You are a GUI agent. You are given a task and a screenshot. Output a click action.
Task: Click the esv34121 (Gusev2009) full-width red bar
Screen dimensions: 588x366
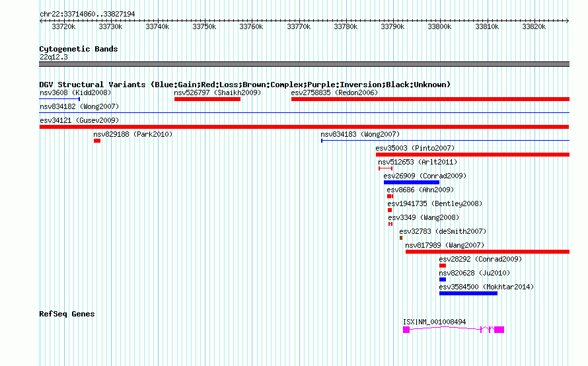coord(304,127)
